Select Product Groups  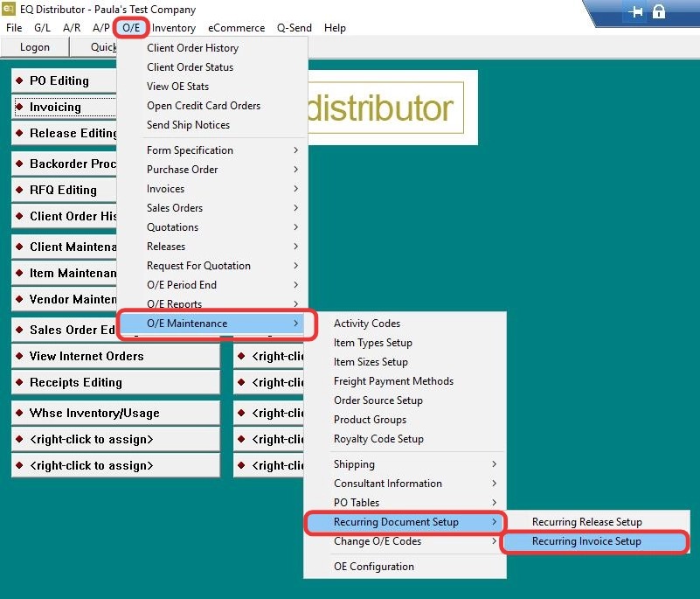point(405,419)
